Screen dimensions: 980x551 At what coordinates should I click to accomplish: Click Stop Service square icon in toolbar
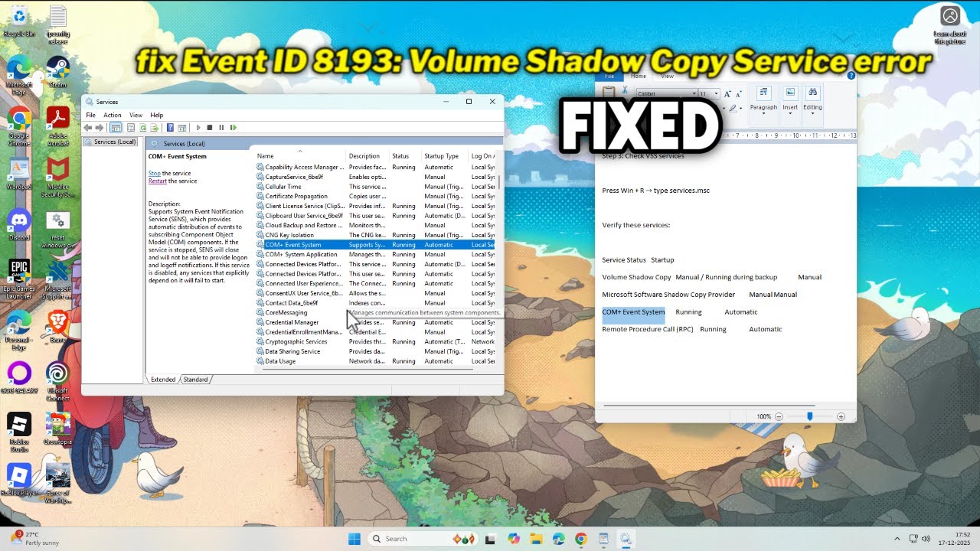tap(210, 128)
